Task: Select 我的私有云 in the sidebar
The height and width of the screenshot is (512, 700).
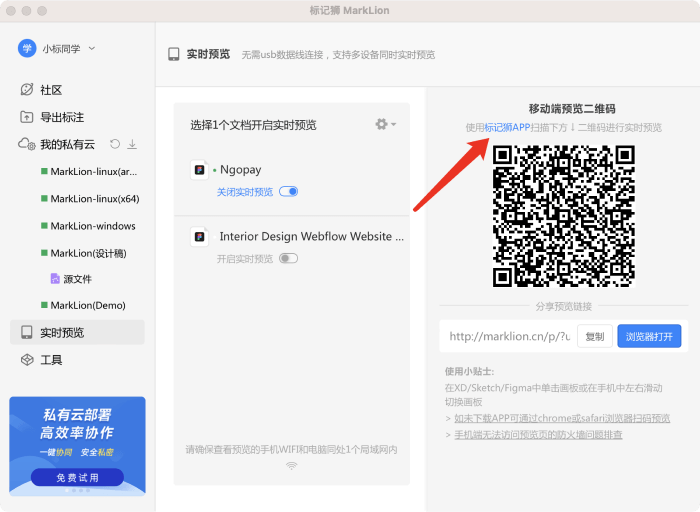Action: click(x=67, y=145)
